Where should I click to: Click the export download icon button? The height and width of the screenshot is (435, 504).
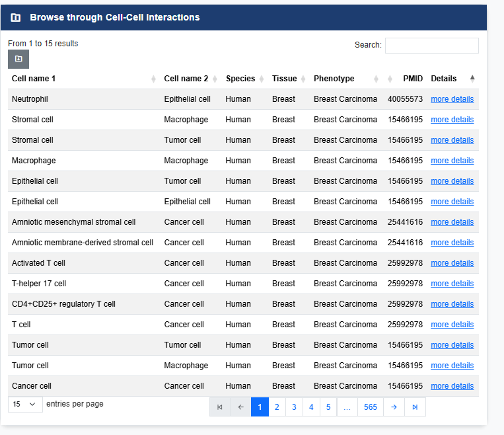coord(18,59)
